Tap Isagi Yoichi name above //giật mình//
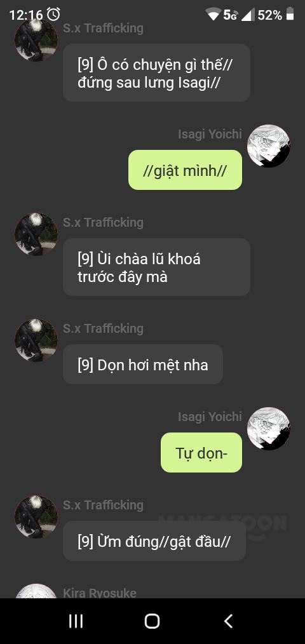305x644 pixels. point(210,134)
